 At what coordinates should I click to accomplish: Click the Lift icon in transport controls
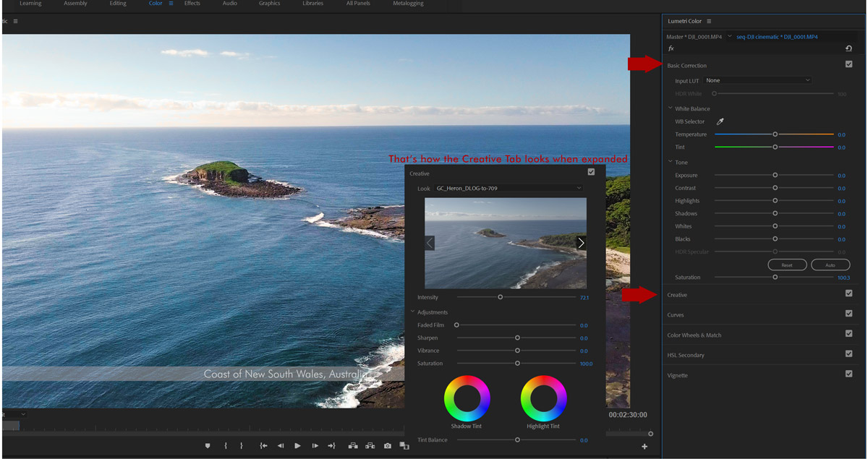(354, 445)
